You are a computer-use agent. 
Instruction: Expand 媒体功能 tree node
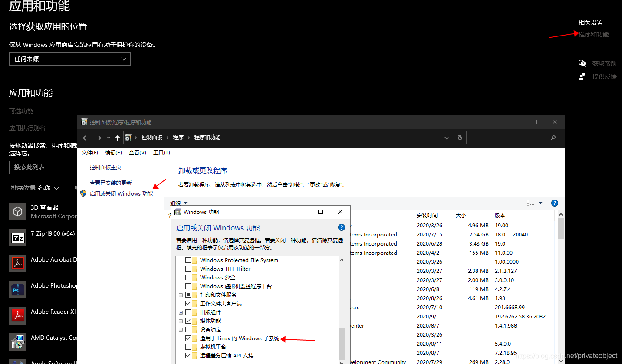click(x=181, y=321)
